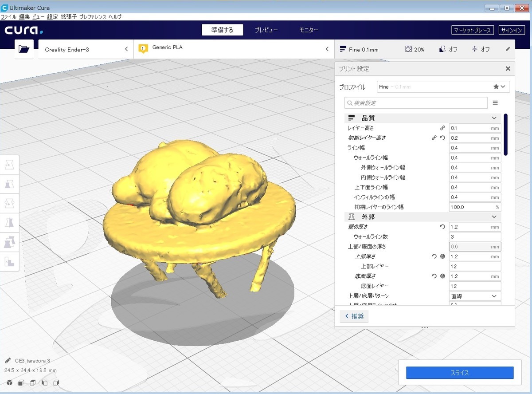This screenshot has width=532, height=394.
Task: Click the 底面レイヤー value field
Action: coord(475,286)
